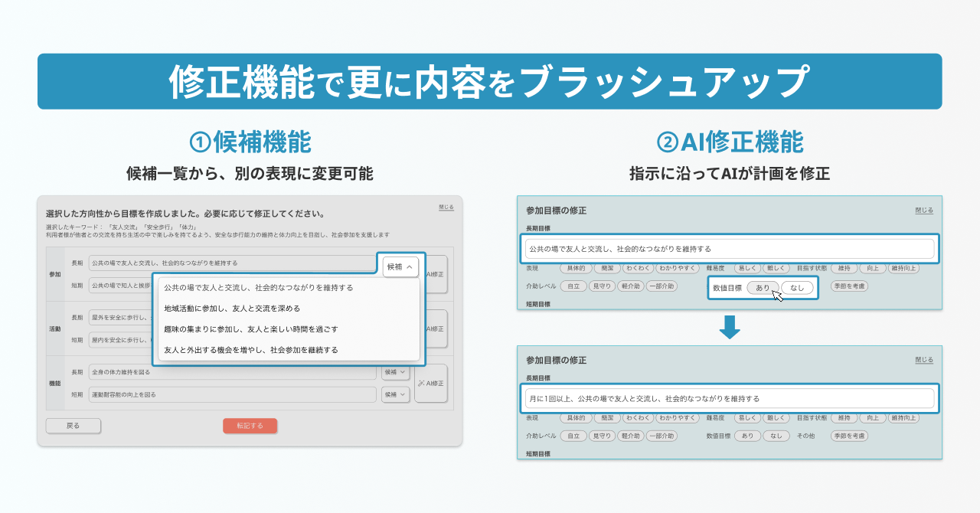Select 数値目標 あり in lower 修正 panel

coord(747,436)
